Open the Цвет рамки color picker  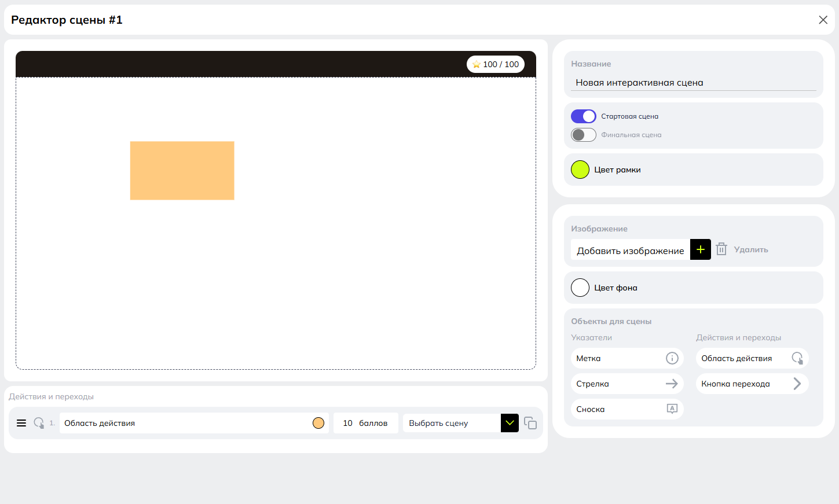pos(580,170)
